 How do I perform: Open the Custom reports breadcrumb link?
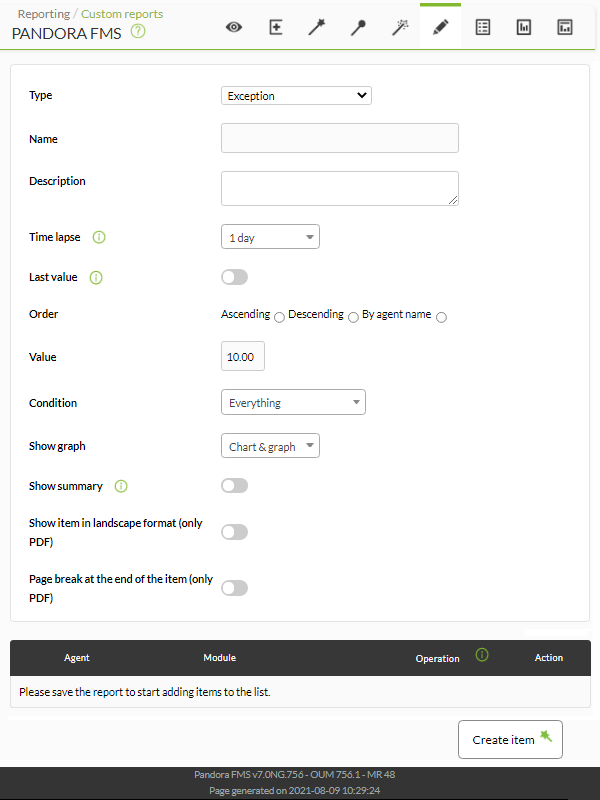pos(122,14)
